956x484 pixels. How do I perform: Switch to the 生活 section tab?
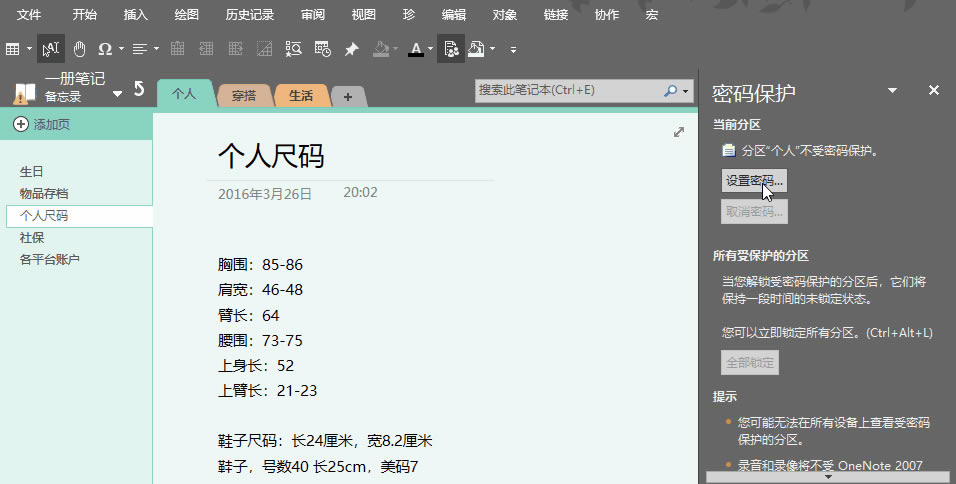[x=300, y=96]
